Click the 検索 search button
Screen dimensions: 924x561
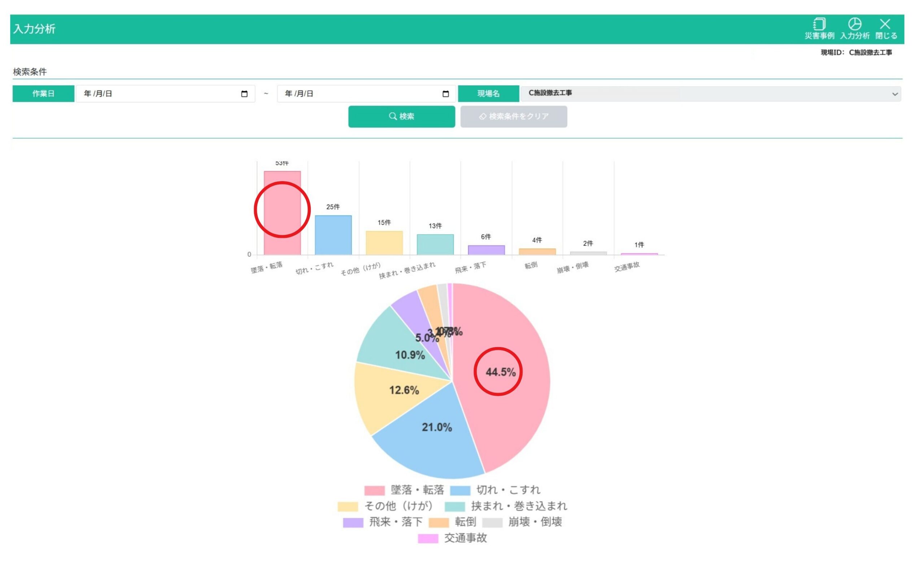pos(402,117)
